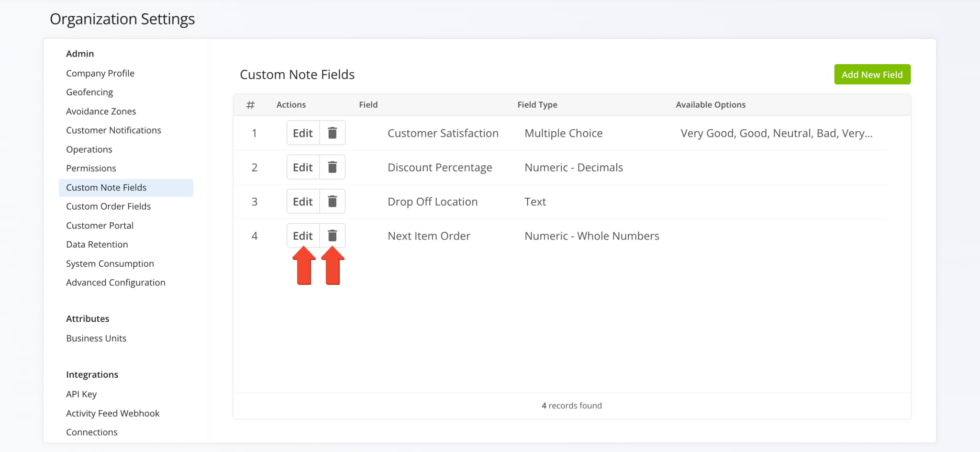Open Business Units under Attributes
This screenshot has width=980, height=452.
[96, 338]
